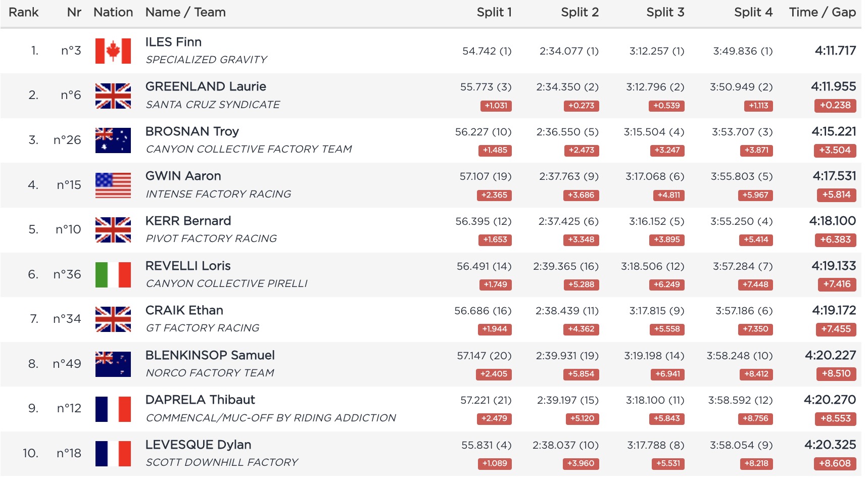Click the +0.238 gap badge for Greenland

tap(835, 106)
